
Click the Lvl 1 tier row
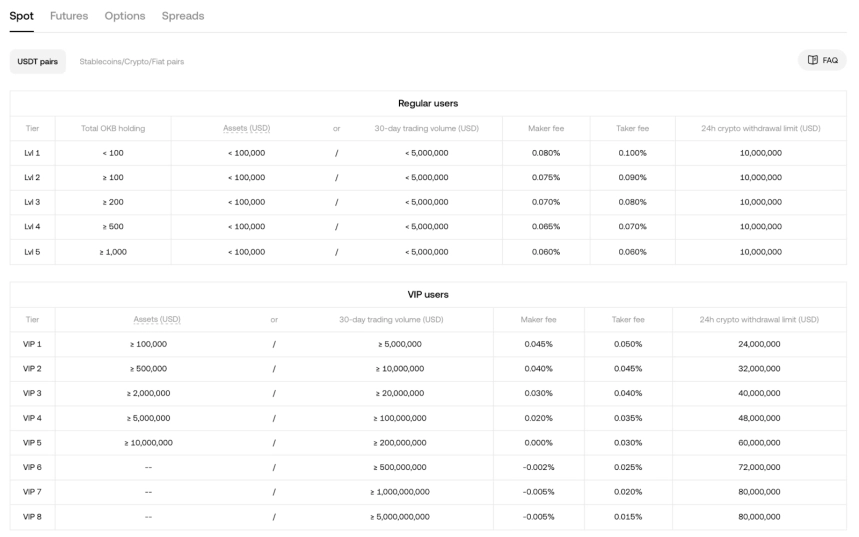(32, 153)
